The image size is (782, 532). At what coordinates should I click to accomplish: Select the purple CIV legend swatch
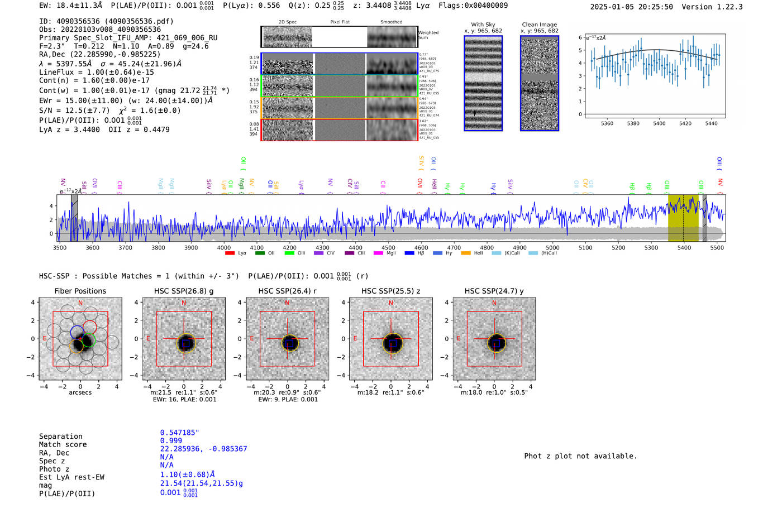(319, 253)
